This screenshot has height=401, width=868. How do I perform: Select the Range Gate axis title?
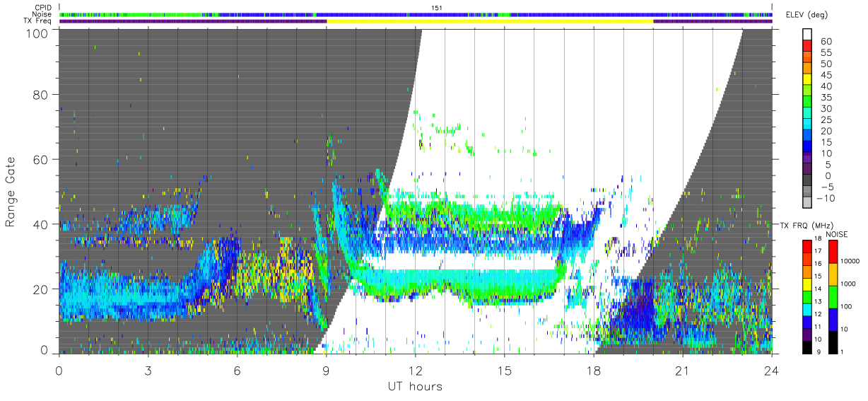11,192
